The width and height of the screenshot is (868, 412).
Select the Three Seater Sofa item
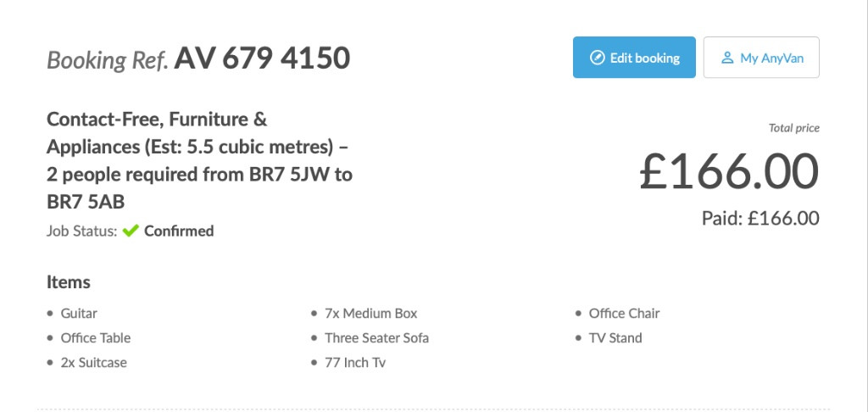coord(376,338)
